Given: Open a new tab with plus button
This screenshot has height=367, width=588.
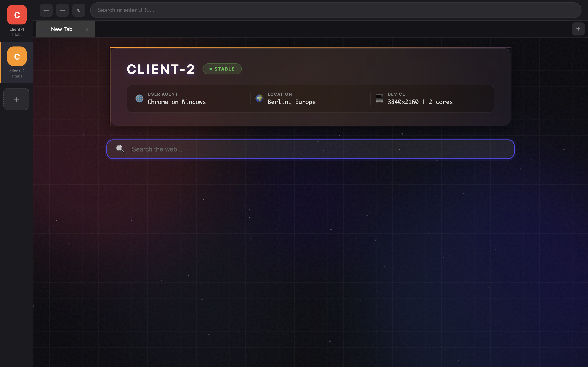Looking at the screenshot, I should click(x=578, y=29).
